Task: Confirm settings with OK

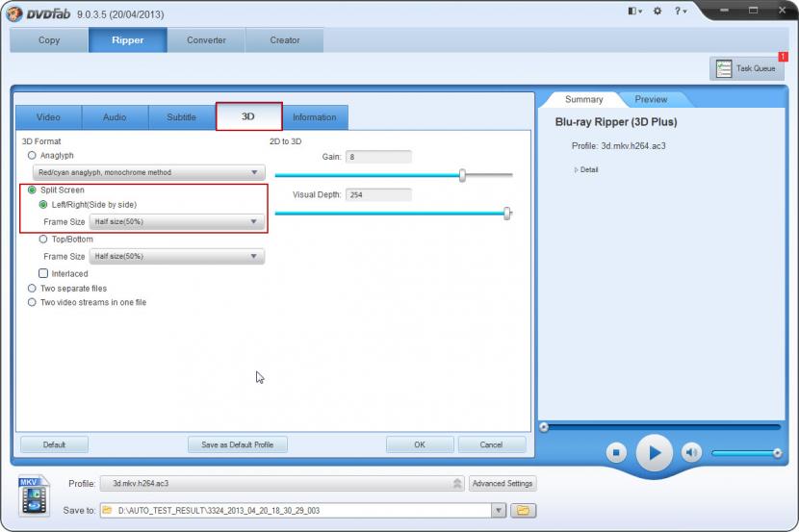Action: 420,444
